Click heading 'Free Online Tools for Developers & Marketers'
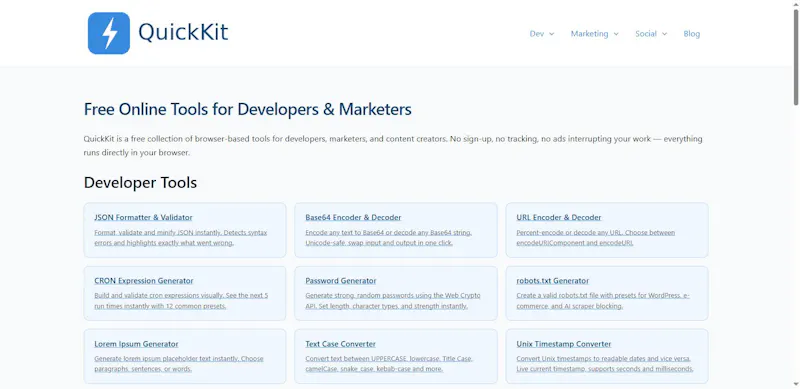800x389 pixels. coord(247,109)
